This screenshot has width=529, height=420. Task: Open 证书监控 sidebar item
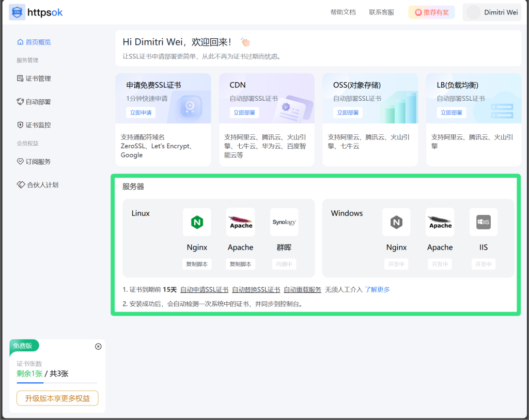tap(34, 125)
